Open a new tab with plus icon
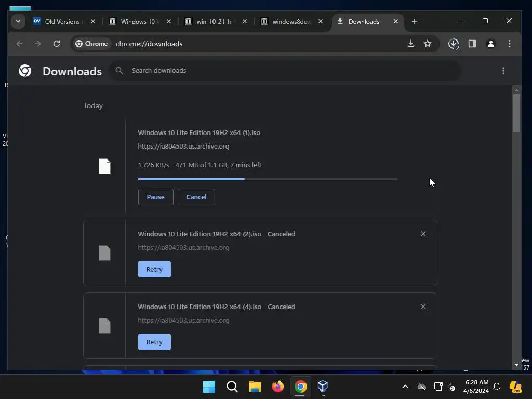The height and width of the screenshot is (399, 532). tap(414, 21)
